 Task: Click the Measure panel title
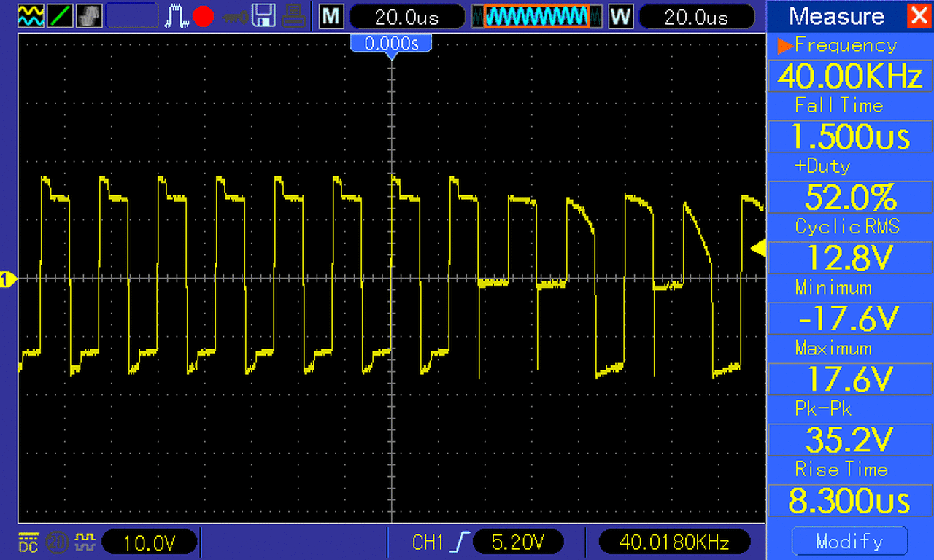[836, 16]
